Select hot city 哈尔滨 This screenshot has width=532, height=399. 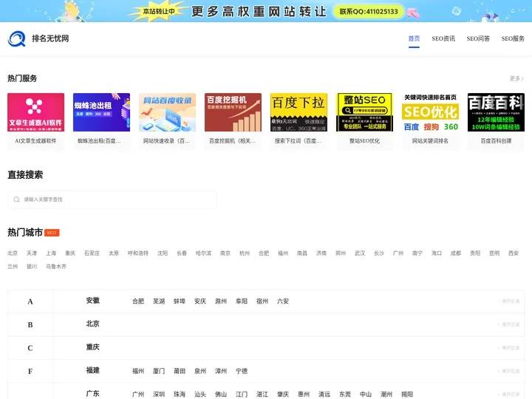(x=203, y=253)
